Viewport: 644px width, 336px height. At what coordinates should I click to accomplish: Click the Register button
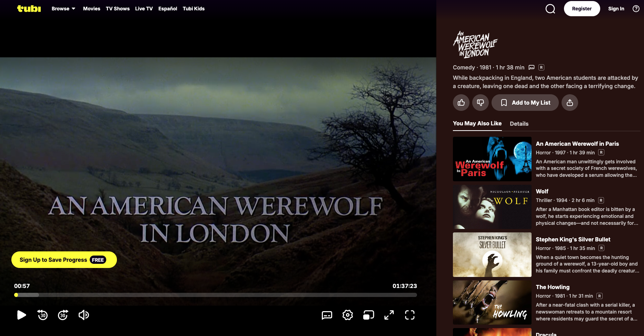(582, 9)
